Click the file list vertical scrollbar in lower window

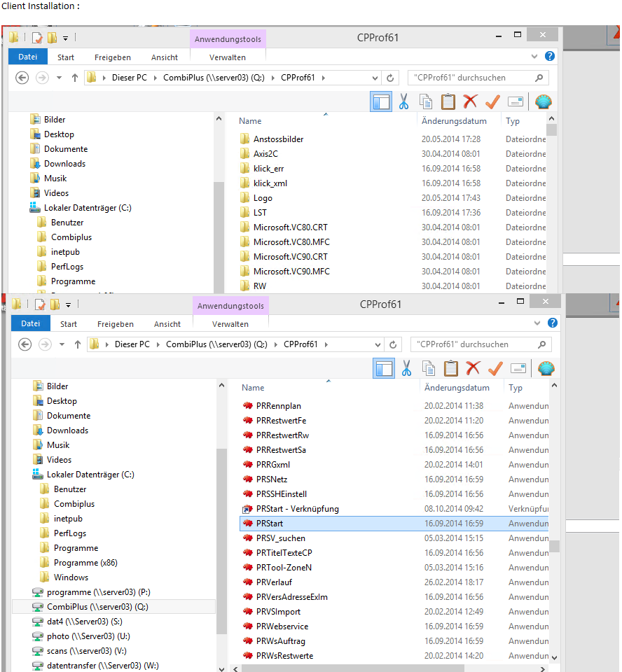[x=554, y=546]
